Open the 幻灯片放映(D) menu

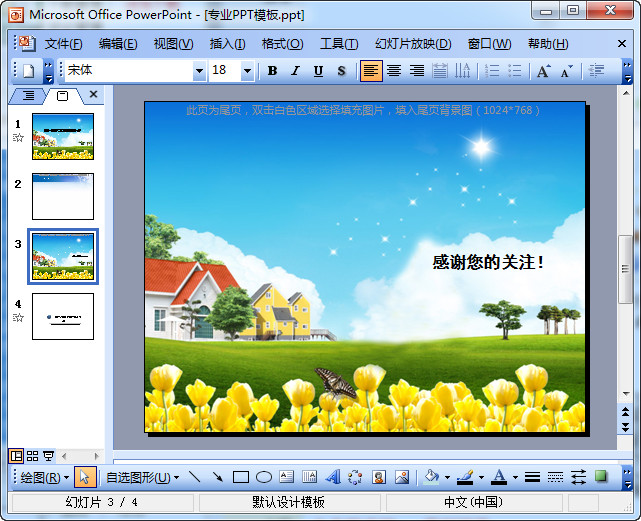pos(413,44)
